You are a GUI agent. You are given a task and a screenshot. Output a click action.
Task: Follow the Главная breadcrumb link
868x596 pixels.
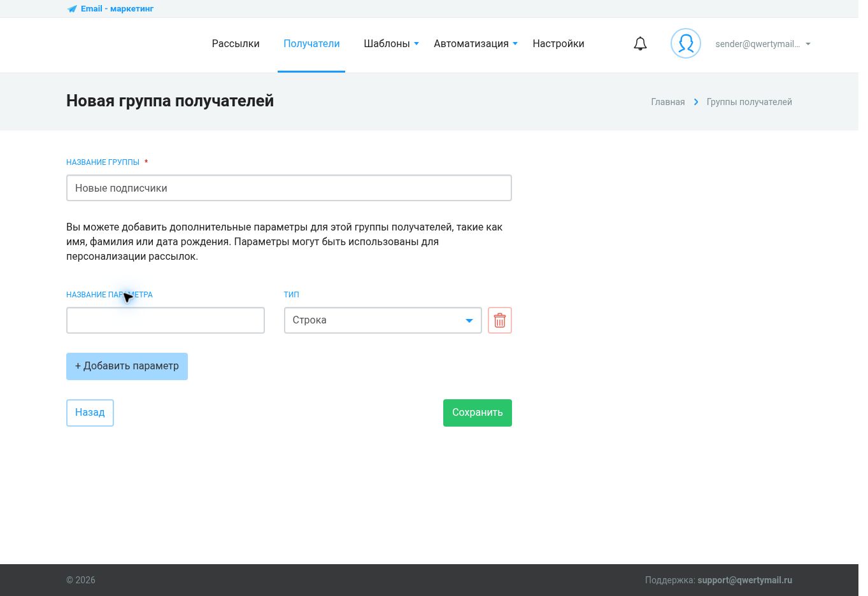pyautogui.click(x=668, y=102)
